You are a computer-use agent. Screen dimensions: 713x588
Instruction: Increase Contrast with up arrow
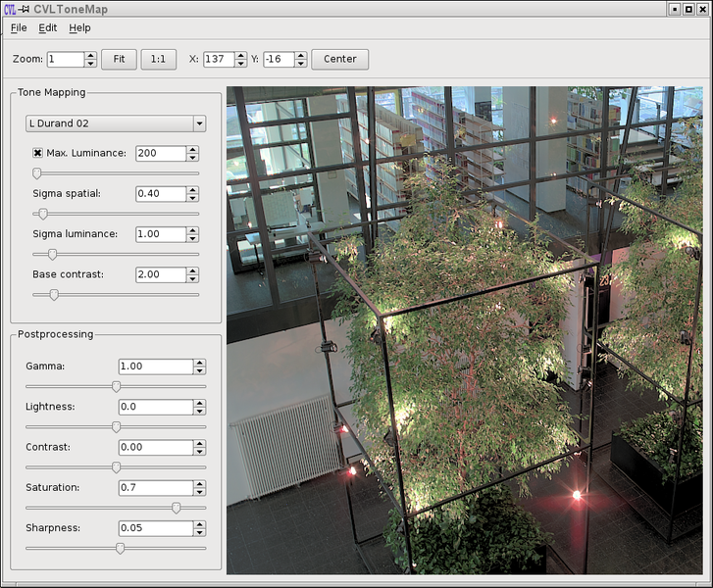(200, 444)
